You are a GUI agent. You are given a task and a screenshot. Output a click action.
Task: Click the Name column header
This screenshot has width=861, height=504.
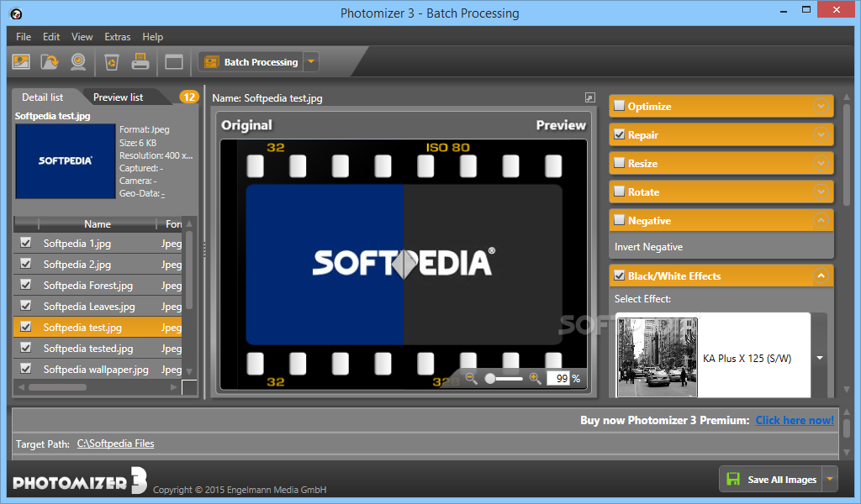(98, 223)
